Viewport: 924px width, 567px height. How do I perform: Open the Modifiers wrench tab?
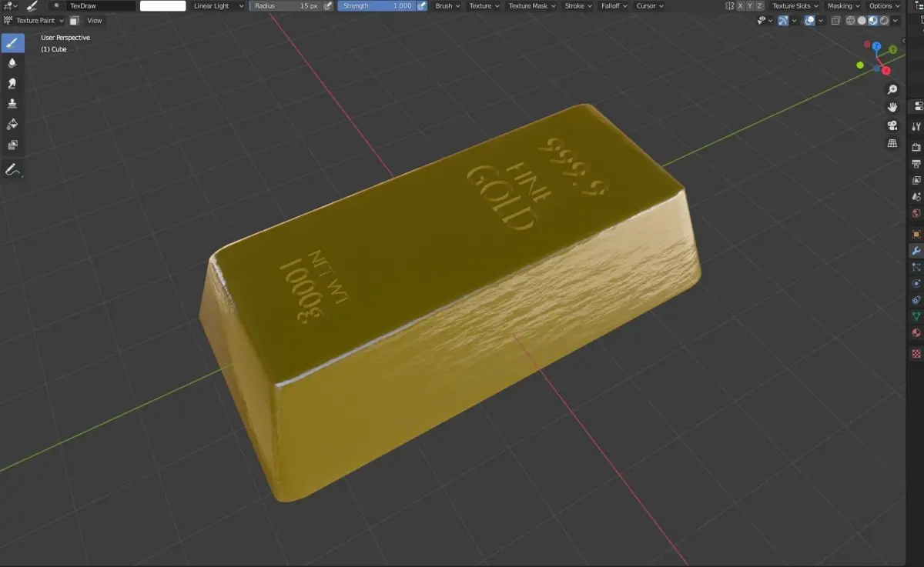pyautogui.click(x=916, y=251)
